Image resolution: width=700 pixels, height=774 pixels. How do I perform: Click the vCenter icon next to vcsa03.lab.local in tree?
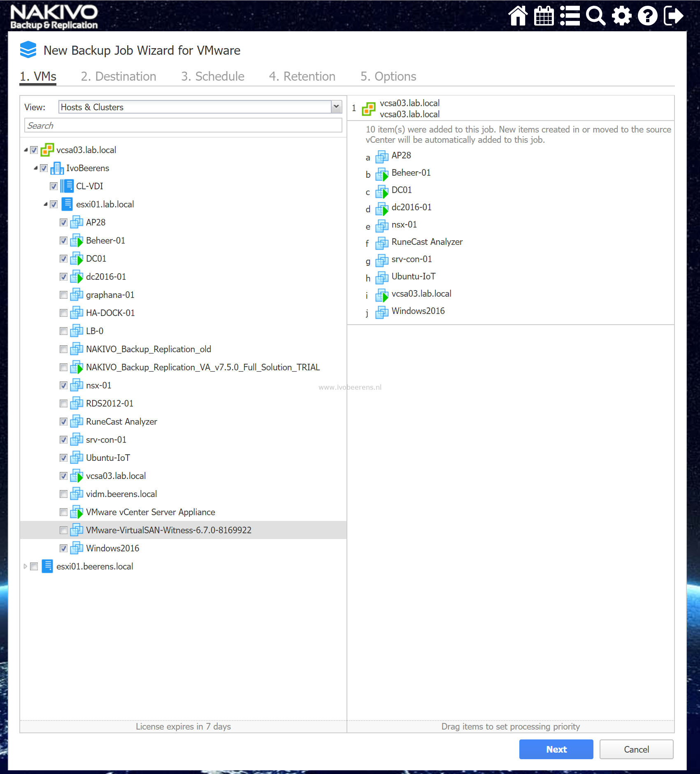[x=47, y=150]
